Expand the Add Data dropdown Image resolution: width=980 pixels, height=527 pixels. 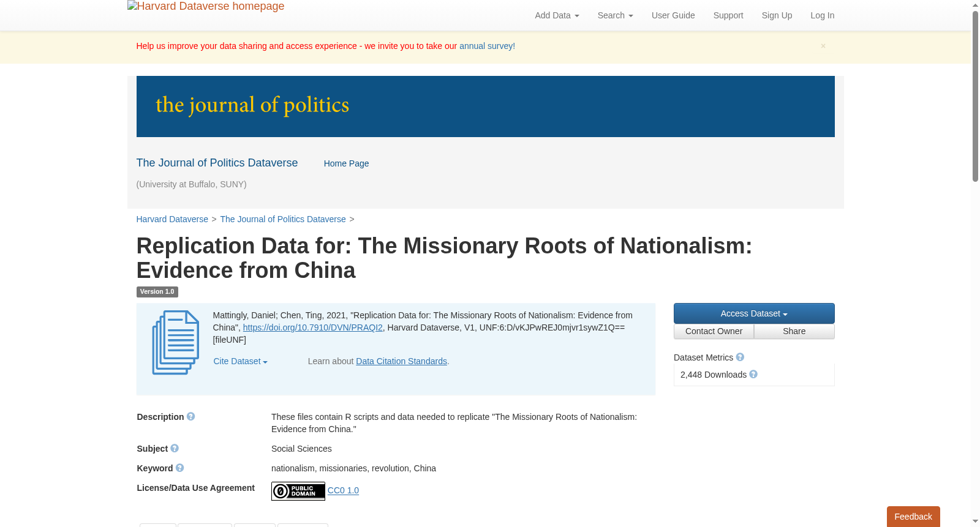click(557, 15)
